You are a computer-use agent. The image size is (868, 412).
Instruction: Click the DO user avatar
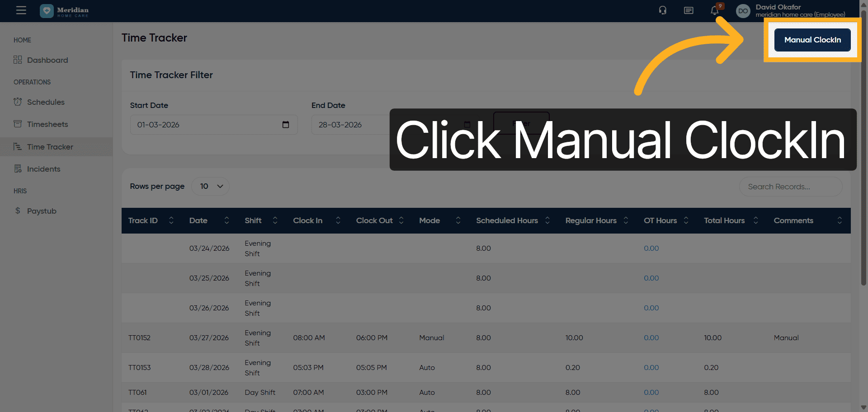pyautogui.click(x=743, y=11)
